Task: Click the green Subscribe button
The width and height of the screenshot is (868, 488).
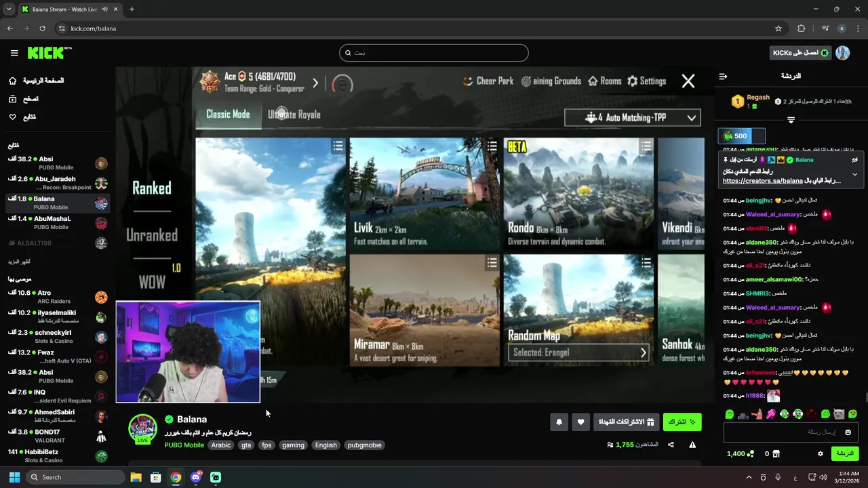Action: (682, 422)
